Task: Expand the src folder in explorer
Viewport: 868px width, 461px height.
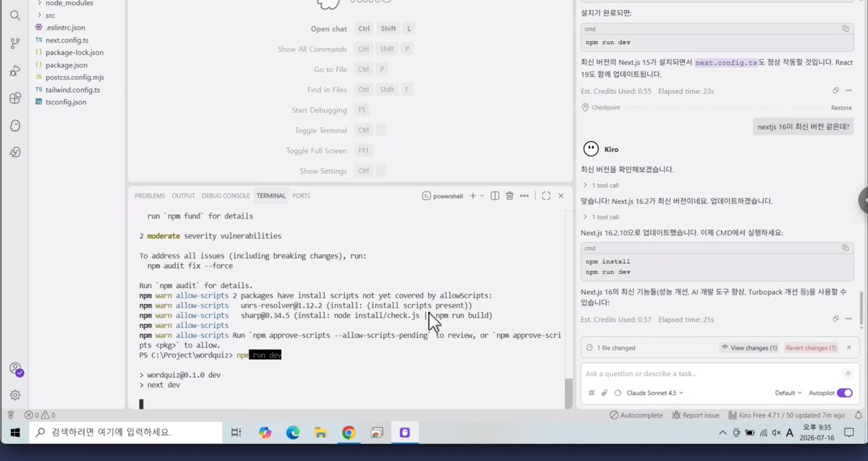Action: click(x=50, y=15)
